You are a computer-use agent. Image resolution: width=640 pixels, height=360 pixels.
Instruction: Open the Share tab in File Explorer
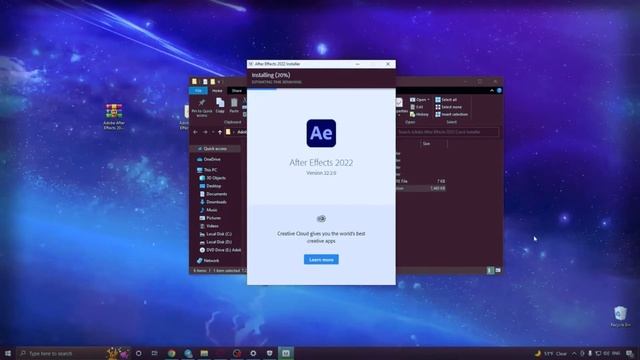tap(237, 91)
